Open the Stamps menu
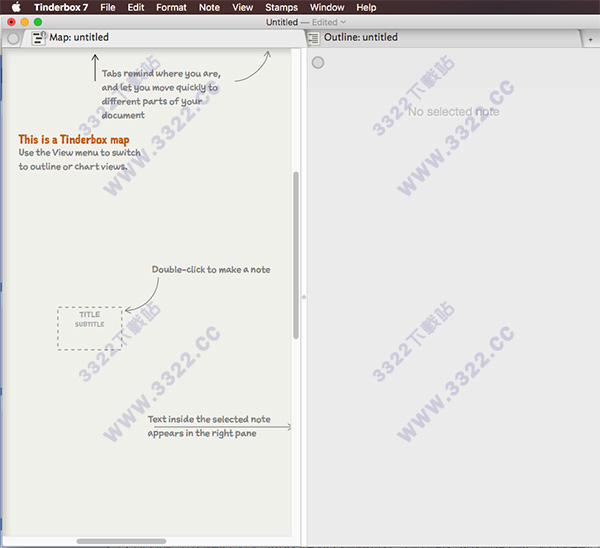 click(x=281, y=7)
